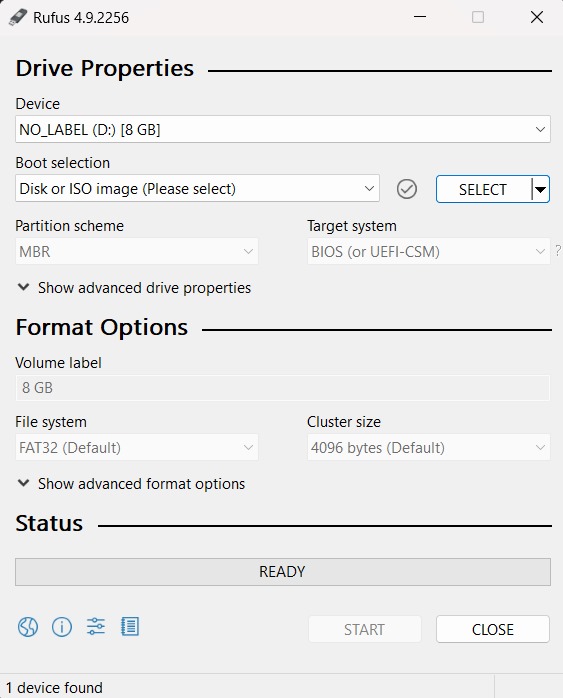
Task: Open Target system BIOS dropdown
Action: [x=429, y=251]
